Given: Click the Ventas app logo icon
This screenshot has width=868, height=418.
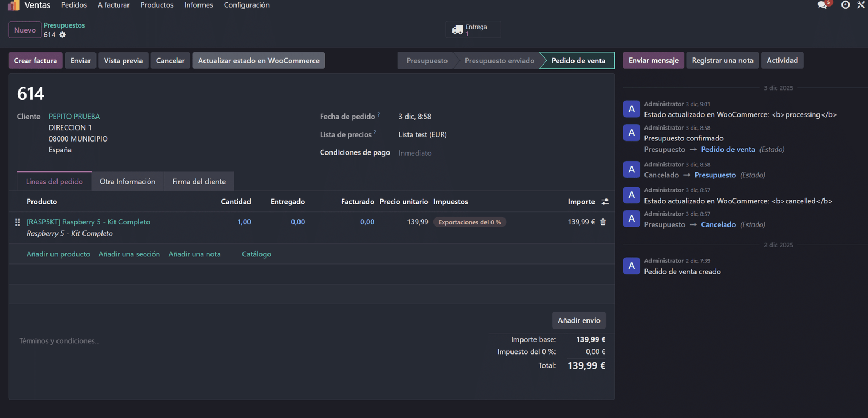Looking at the screenshot, I should pos(14,5).
